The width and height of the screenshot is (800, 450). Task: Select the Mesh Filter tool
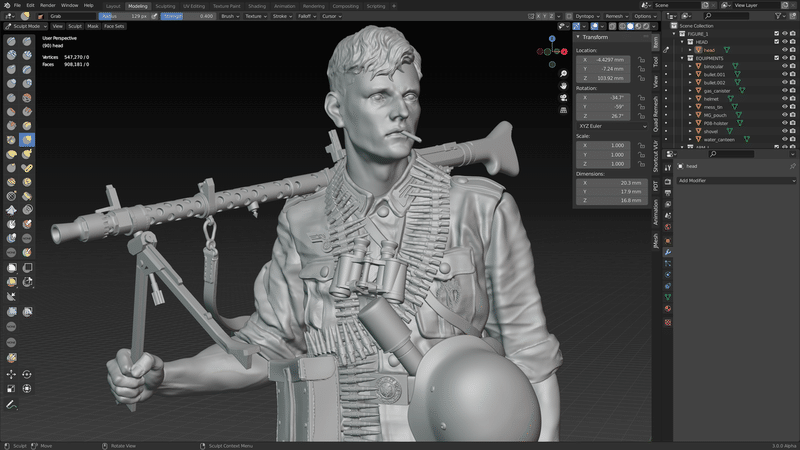click(x=11, y=312)
